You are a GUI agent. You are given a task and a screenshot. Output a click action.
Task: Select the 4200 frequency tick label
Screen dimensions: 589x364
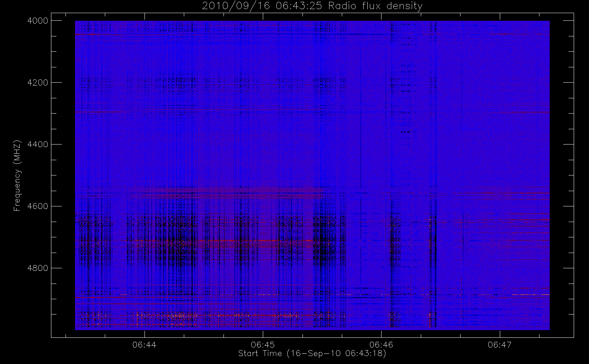tap(38, 83)
